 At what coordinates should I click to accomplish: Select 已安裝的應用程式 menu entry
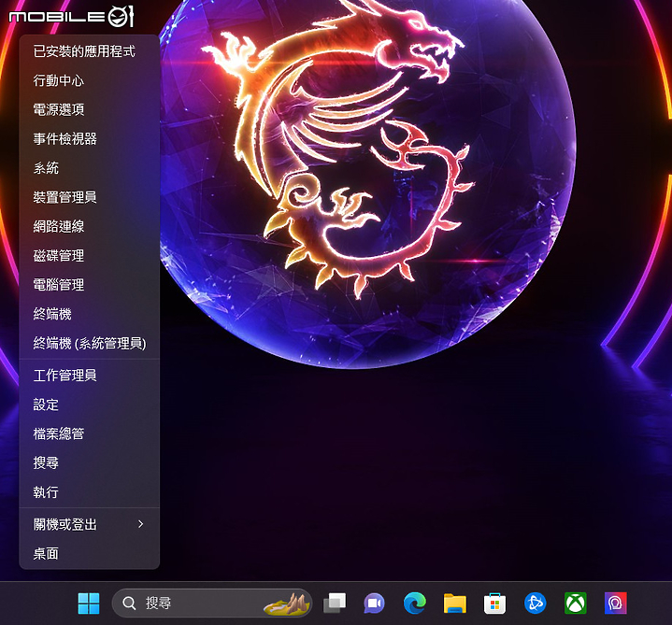90,51
